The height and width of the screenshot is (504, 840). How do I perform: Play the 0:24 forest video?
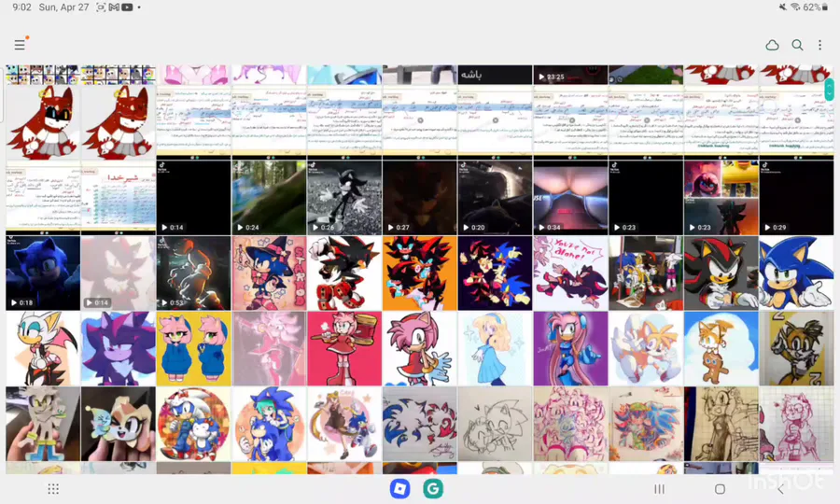coord(269,198)
